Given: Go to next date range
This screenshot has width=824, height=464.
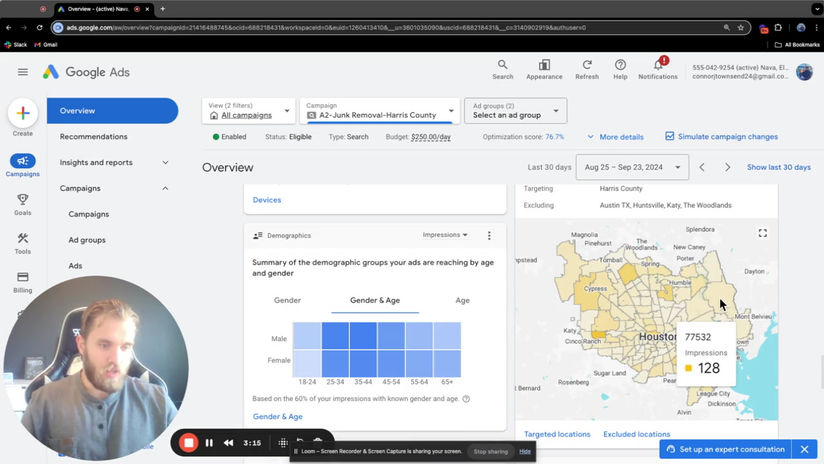Looking at the screenshot, I should pos(727,167).
